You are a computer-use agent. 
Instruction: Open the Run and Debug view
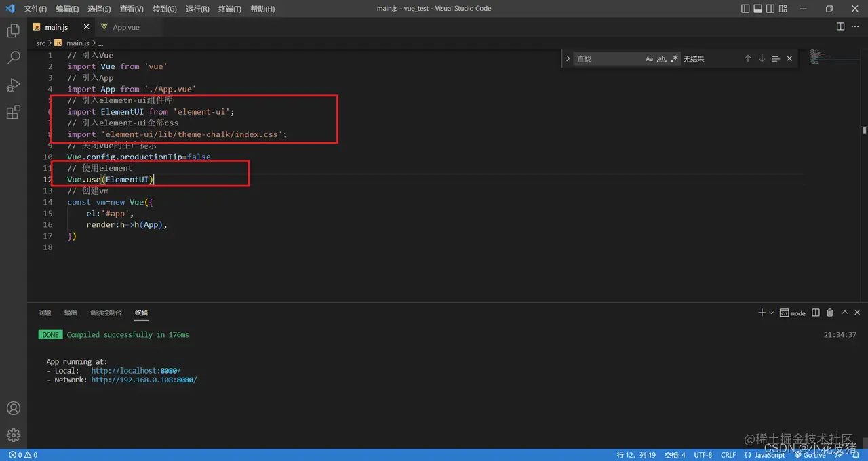click(x=13, y=85)
